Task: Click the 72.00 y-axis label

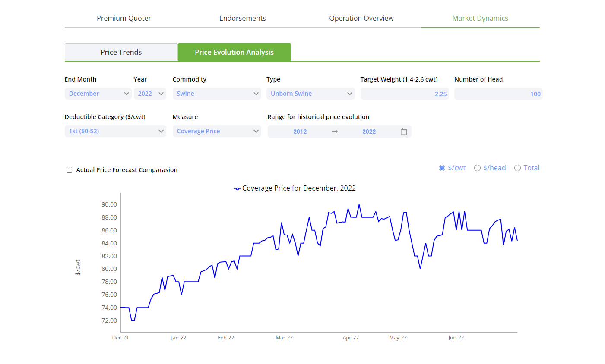Action: tap(109, 320)
